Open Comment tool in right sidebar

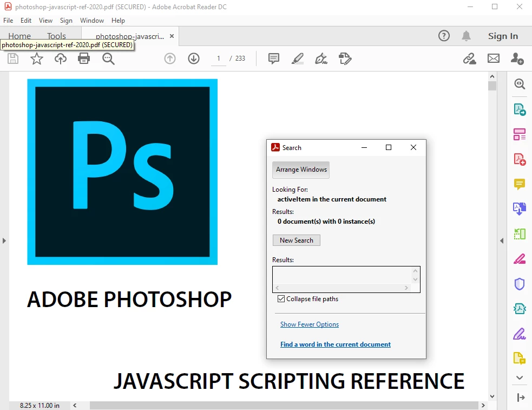520,184
